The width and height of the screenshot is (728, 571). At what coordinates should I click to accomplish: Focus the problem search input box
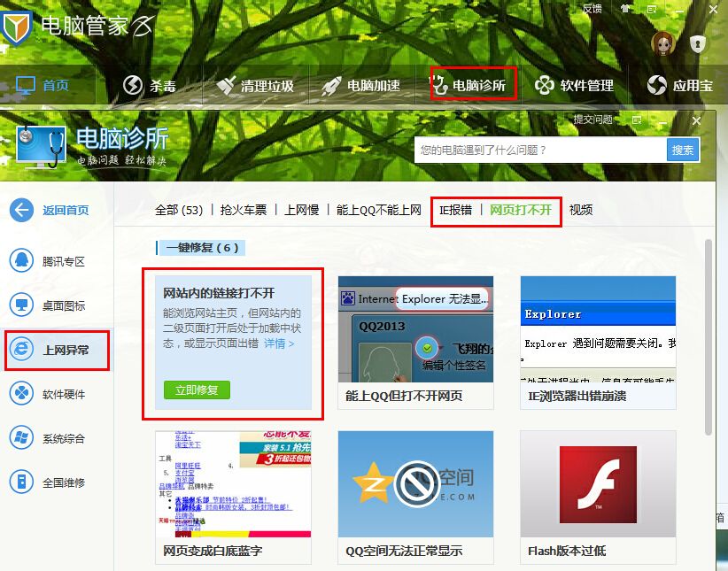[x=538, y=150]
